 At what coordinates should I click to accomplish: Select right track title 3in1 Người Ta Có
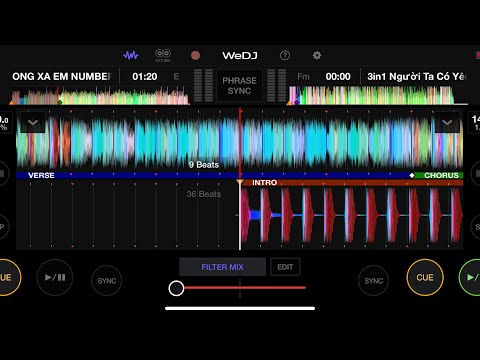pyautogui.click(x=417, y=77)
